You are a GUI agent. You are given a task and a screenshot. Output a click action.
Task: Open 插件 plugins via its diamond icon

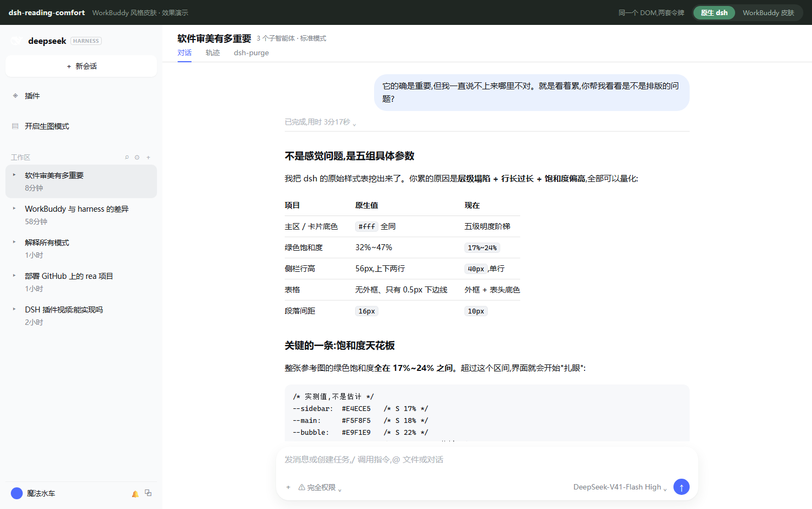pos(15,96)
